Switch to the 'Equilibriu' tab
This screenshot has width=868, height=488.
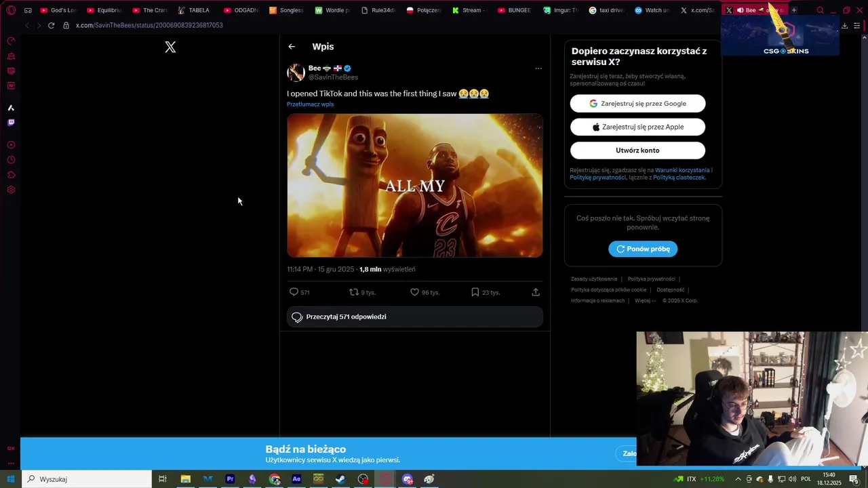tap(104, 10)
